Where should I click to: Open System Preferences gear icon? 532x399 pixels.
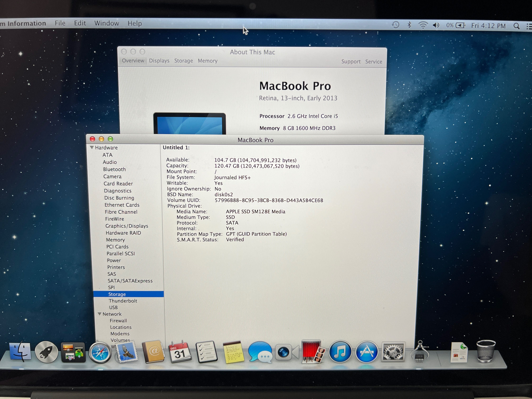click(x=393, y=352)
